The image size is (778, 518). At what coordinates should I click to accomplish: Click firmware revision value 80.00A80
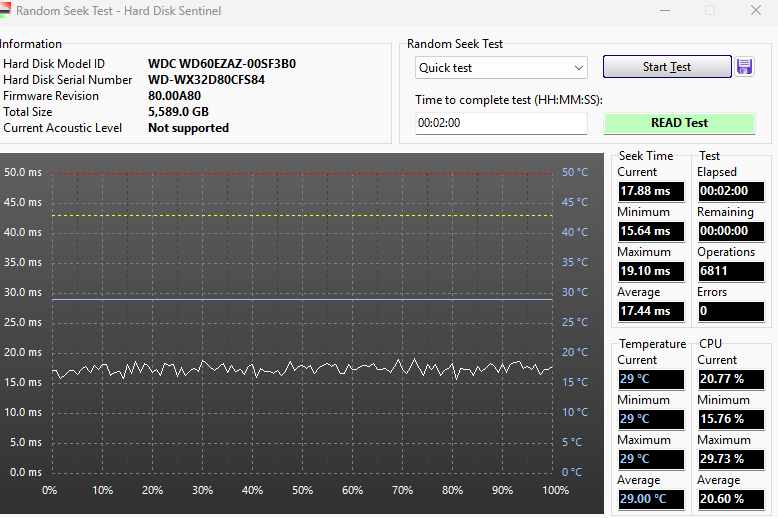tap(174, 96)
